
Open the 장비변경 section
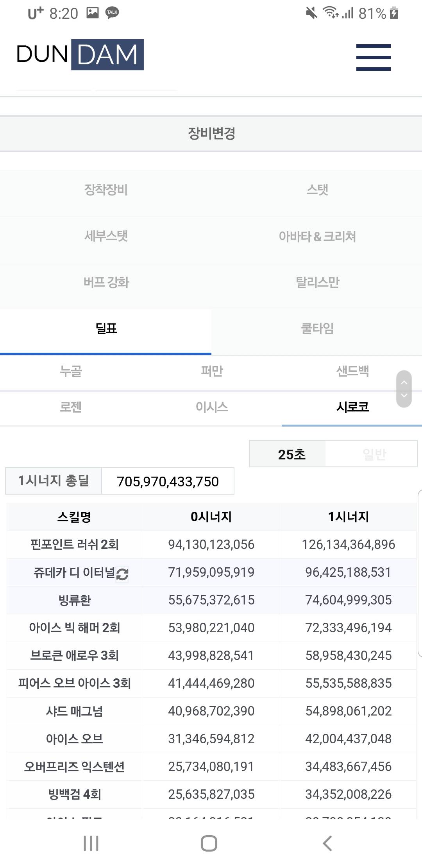click(x=211, y=133)
